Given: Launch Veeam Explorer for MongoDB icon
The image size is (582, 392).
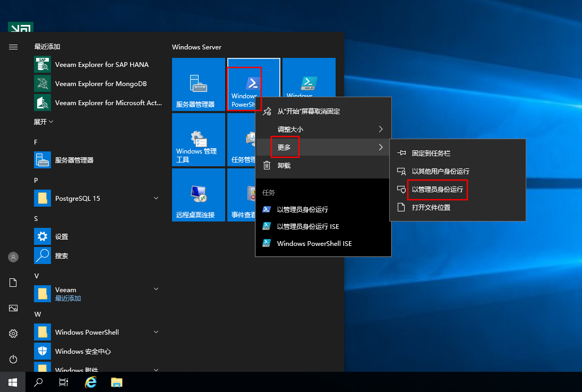Looking at the screenshot, I should [42, 83].
